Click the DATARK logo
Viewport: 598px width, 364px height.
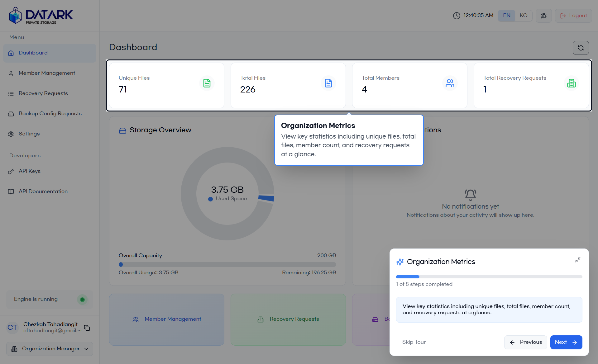[x=41, y=16]
